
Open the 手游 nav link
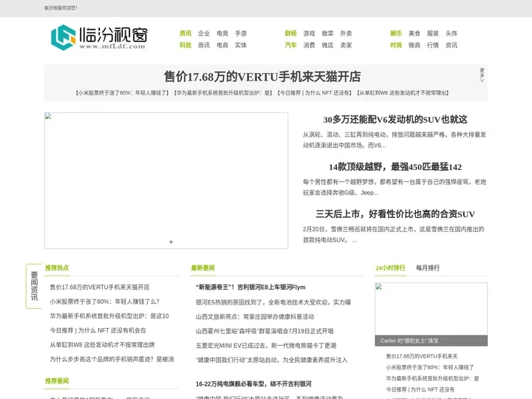(241, 33)
